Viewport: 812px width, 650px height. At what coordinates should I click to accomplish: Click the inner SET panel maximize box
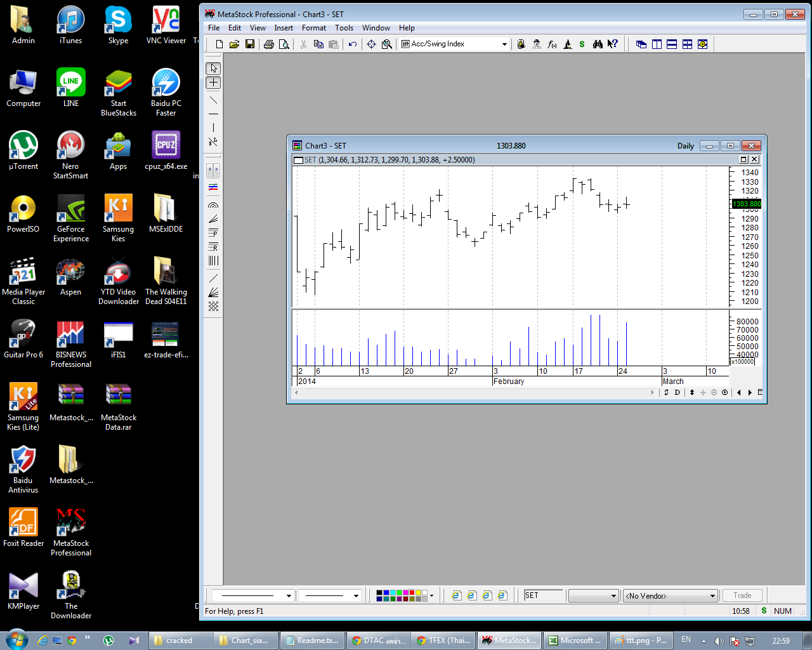coord(743,159)
